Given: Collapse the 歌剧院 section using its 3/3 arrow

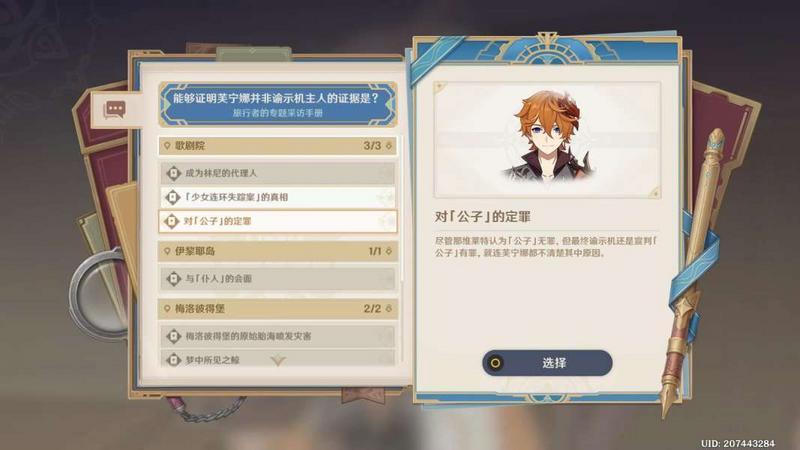Looking at the screenshot, I should tap(389, 146).
